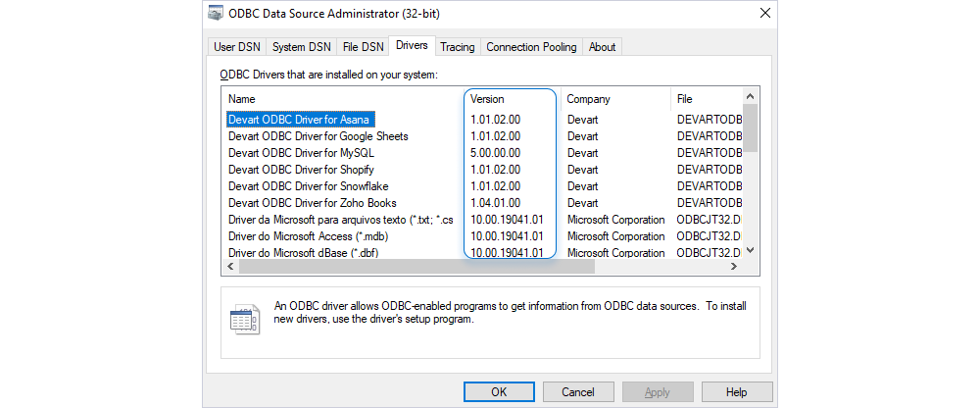This screenshot has height=408, width=980.
Task: Click Devart company cell in Shopify row
Action: (582, 170)
